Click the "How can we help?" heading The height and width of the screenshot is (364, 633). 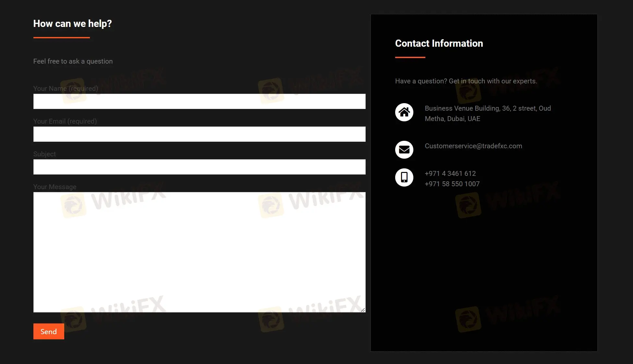click(x=72, y=24)
